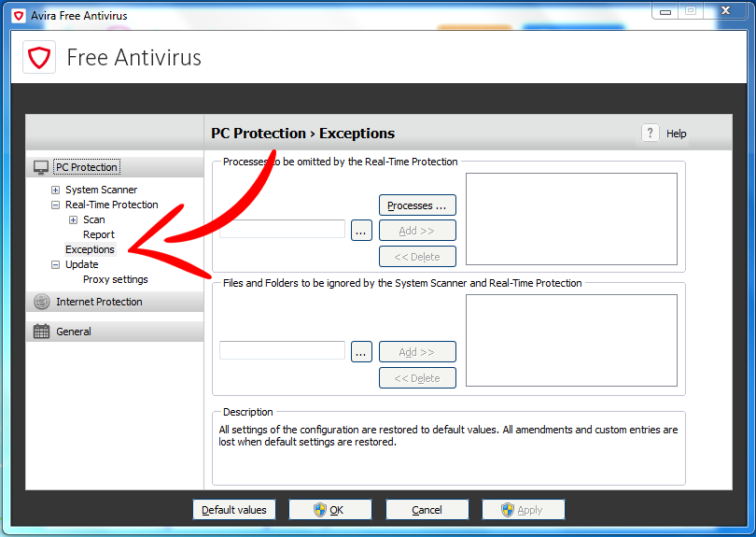Click the omitted processes list box
Viewport: 756px width, 537px height.
pos(571,219)
